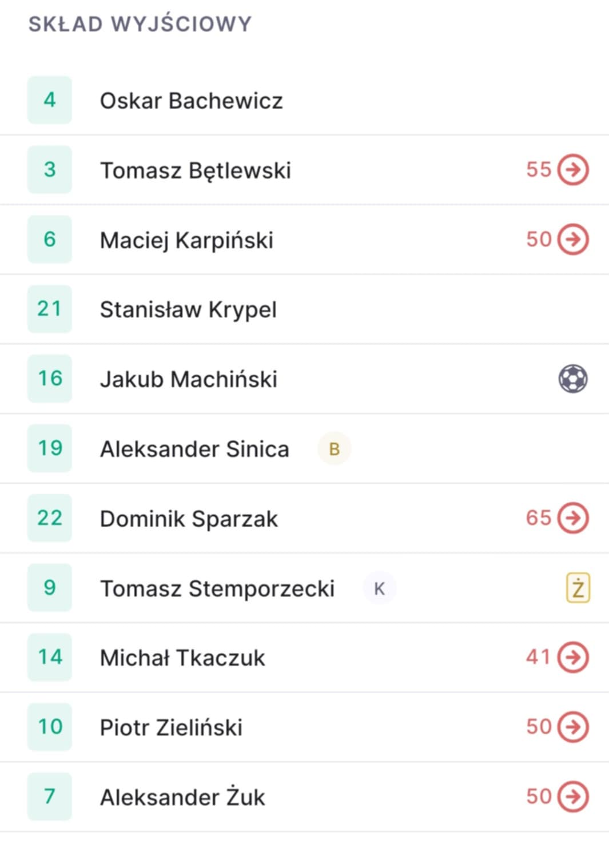This screenshot has height=868, width=609.
Task: Tap the goal ball icon for Jakub Machiński
Action: tap(573, 379)
